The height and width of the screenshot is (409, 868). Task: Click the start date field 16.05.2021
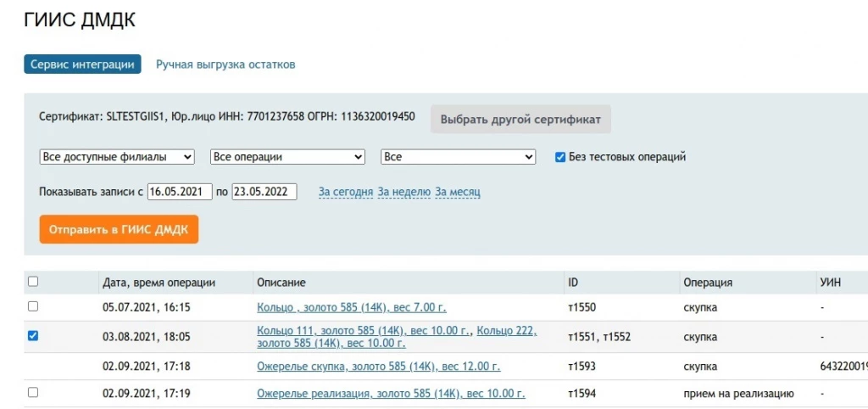[x=180, y=192]
